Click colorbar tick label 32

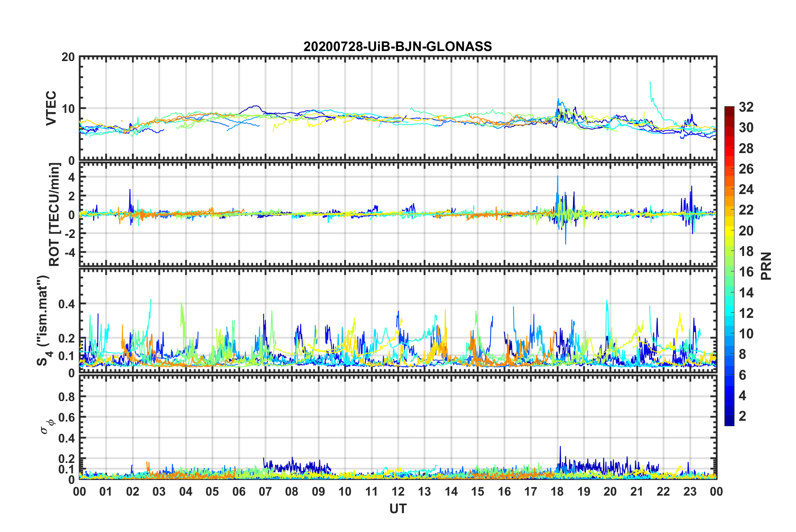click(x=746, y=107)
